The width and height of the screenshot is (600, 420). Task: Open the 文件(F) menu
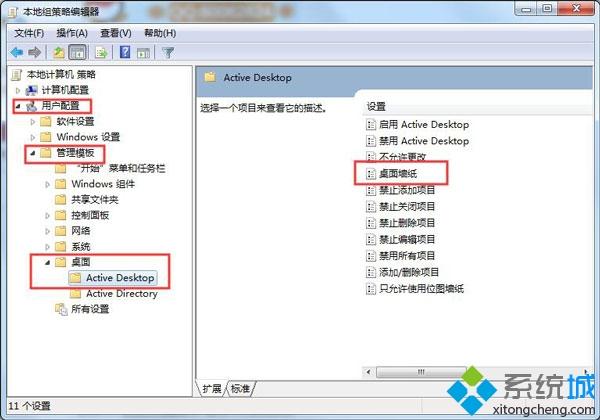[x=29, y=33]
